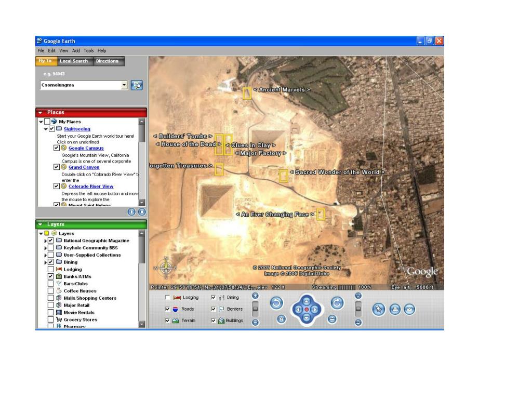Open the Sightseeing link
The width and height of the screenshot is (532, 399).
tap(77, 129)
